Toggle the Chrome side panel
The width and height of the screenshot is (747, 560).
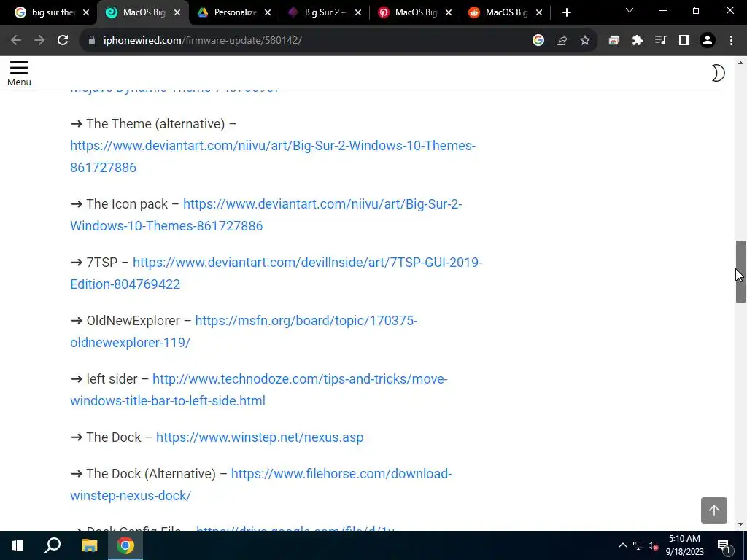(684, 41)
